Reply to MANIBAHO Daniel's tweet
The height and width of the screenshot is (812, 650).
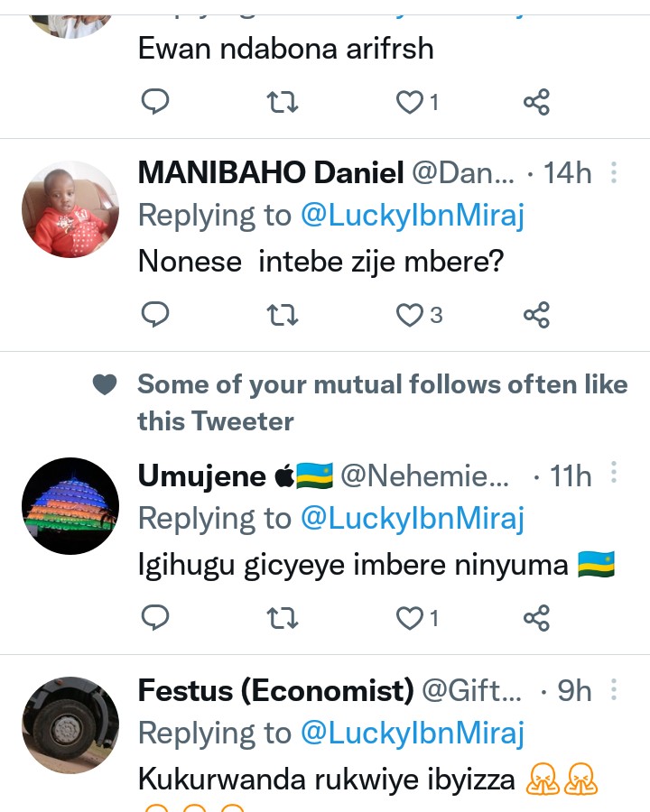(x=155, y=315)
